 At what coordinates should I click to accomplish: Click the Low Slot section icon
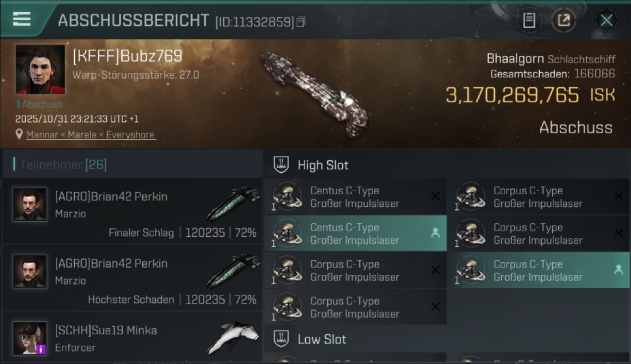point(281,339)
